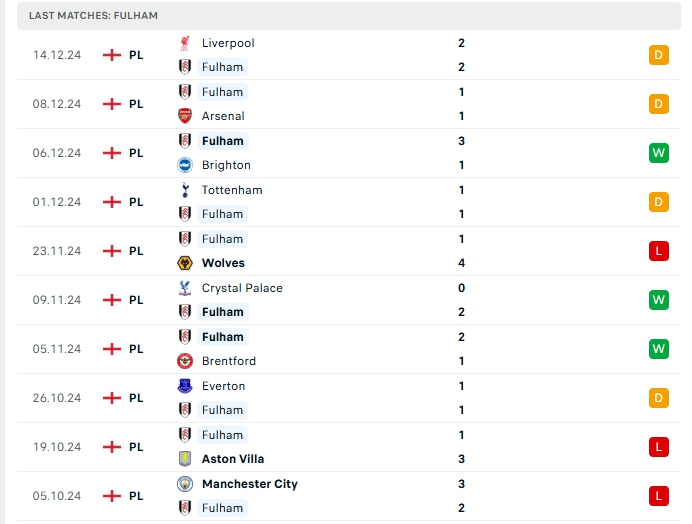Click the Everton club crest icon
692x524 pixels.
(185, 386)
